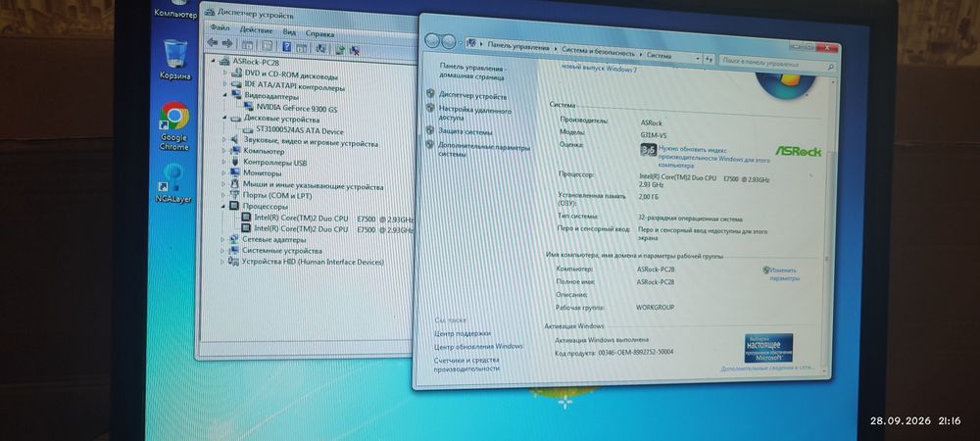This screenshot has width=980, height=441.
Task: Click Нужно обновить индекс производительности link
Action: click(x=714, y=158)
